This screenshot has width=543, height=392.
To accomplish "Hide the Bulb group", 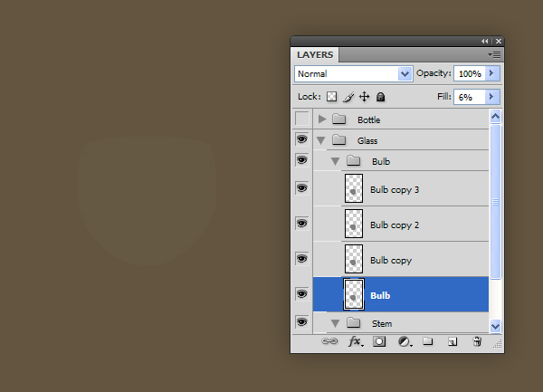I will (x=302, y=160).
